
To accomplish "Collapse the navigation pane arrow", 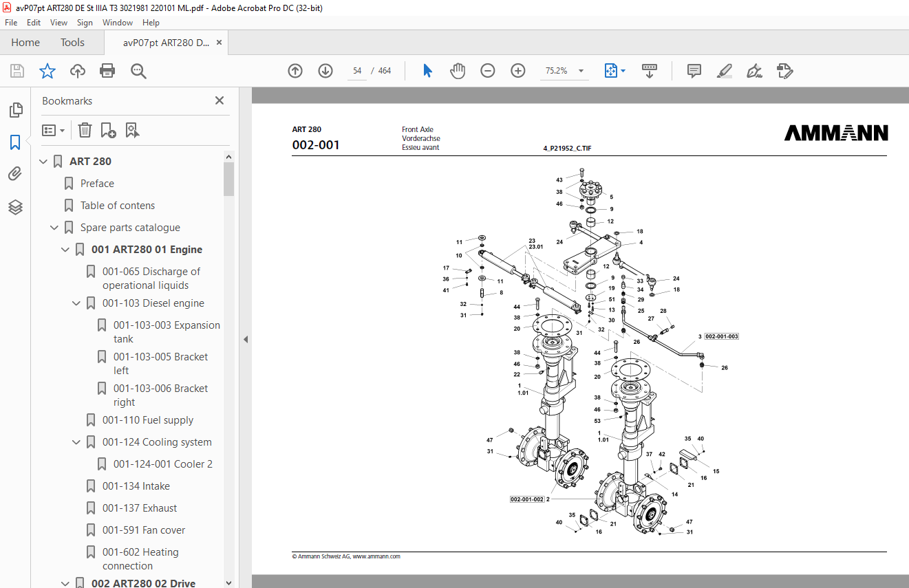I will (246, 339).
